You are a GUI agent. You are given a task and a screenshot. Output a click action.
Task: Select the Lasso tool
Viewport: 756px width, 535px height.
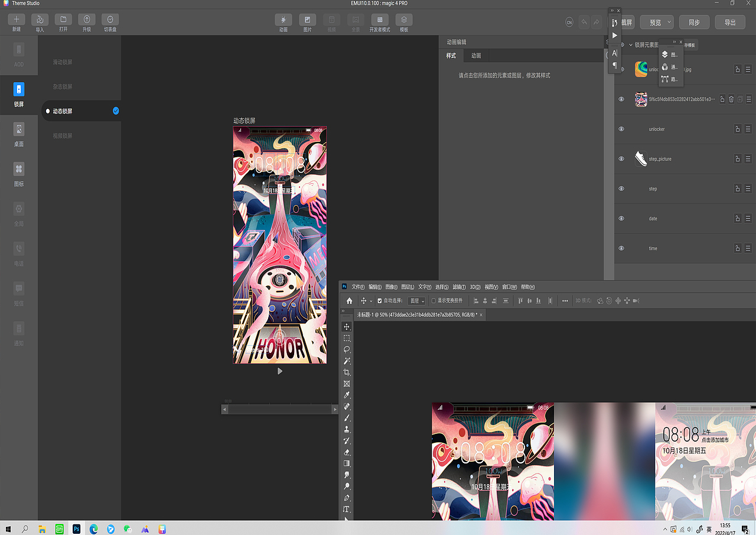click(x=347, y=349)
